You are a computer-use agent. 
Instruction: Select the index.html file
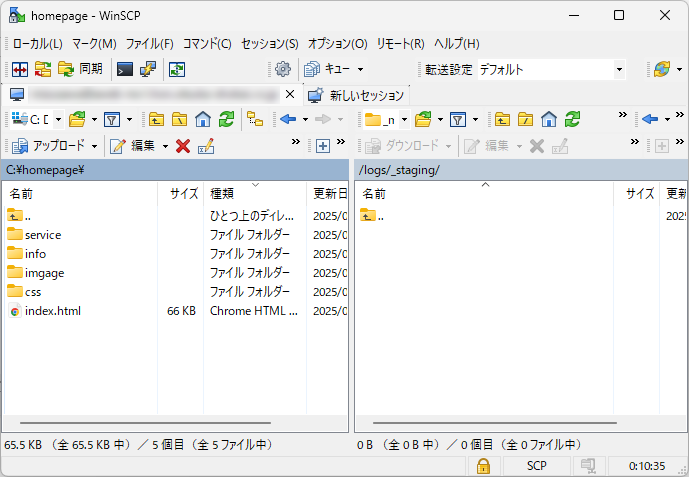52,311
